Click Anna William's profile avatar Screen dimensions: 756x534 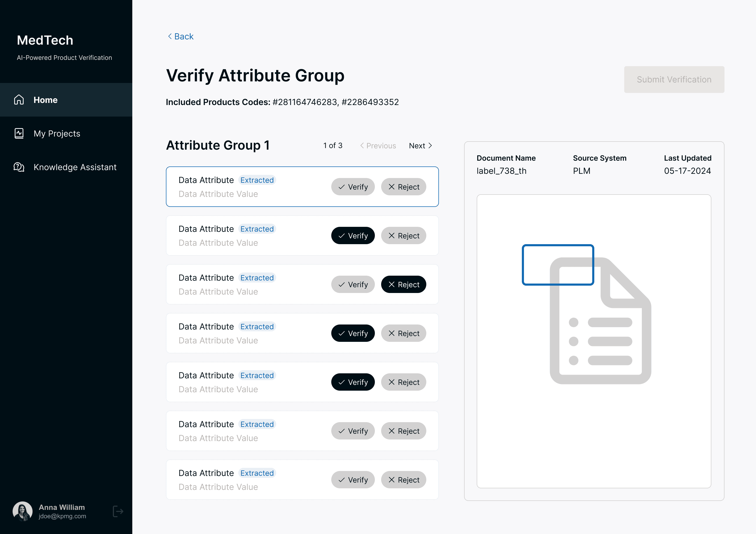click(x=22, y=511)
